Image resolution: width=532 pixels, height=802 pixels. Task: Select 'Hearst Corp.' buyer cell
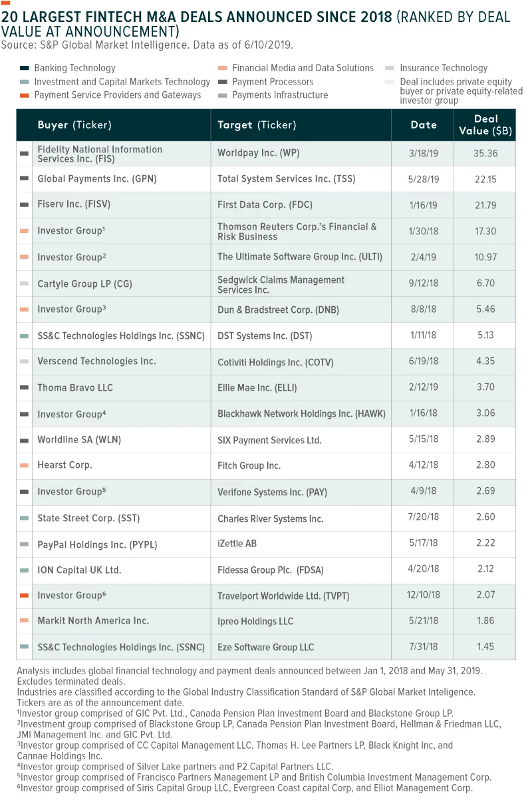(x=65, y=465)
